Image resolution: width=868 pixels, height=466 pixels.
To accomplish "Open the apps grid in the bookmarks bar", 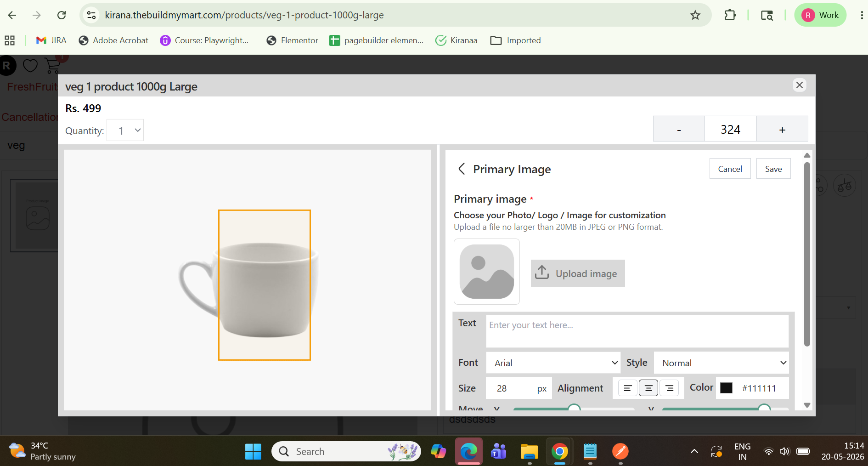I will (10, 40).
